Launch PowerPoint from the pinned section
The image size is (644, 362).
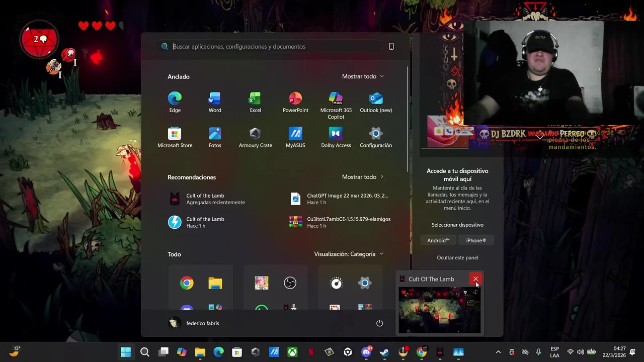click(295, 103)
